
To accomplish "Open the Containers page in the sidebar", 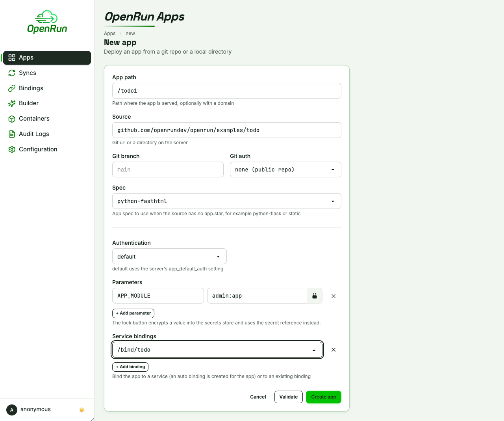I will pos(47,119).
